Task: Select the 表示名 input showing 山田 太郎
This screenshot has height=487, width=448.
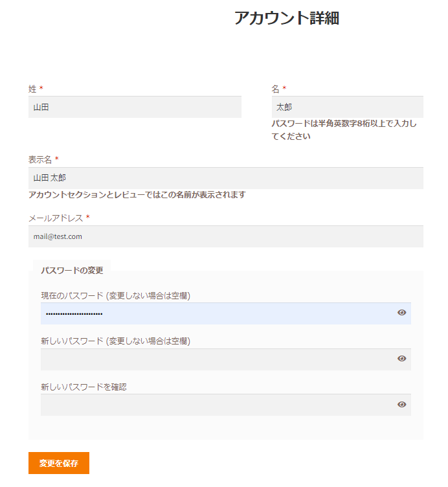Action: 225,178
